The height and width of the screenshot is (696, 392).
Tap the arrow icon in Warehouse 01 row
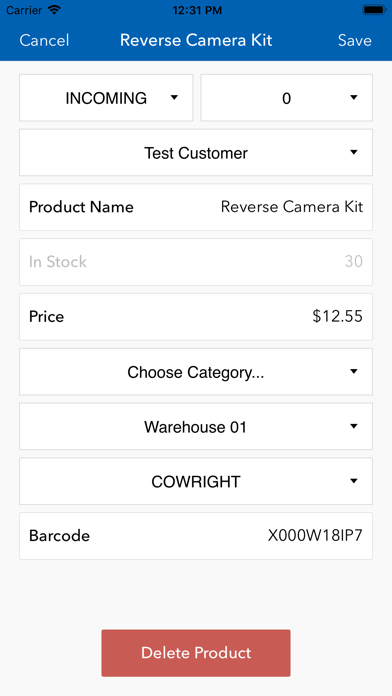pyautogui.click(x=354, y=426)
